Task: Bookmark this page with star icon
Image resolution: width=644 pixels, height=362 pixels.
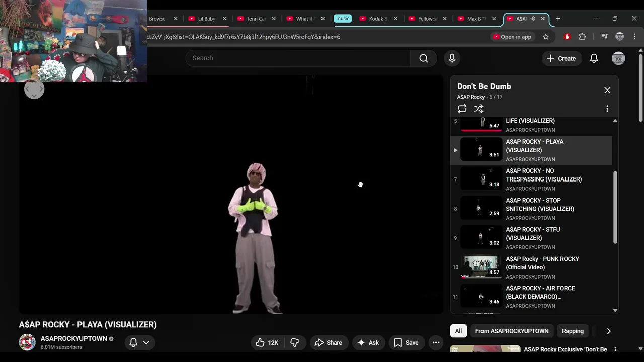Action: (546, 37)
